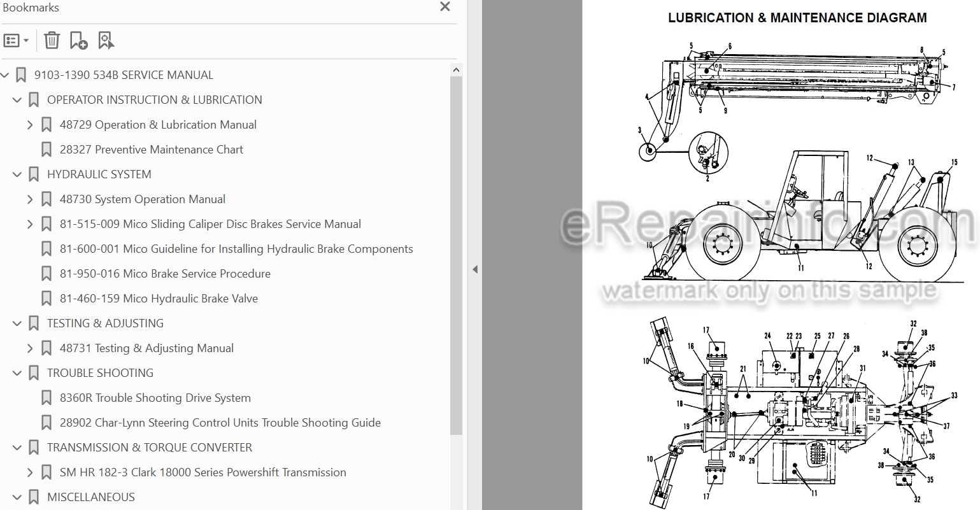Click bookmark icon beside 9103-1390 534B SERVICE MANUAL
Image resolution: width=980 pixels, height=510 pixels.
21,75
